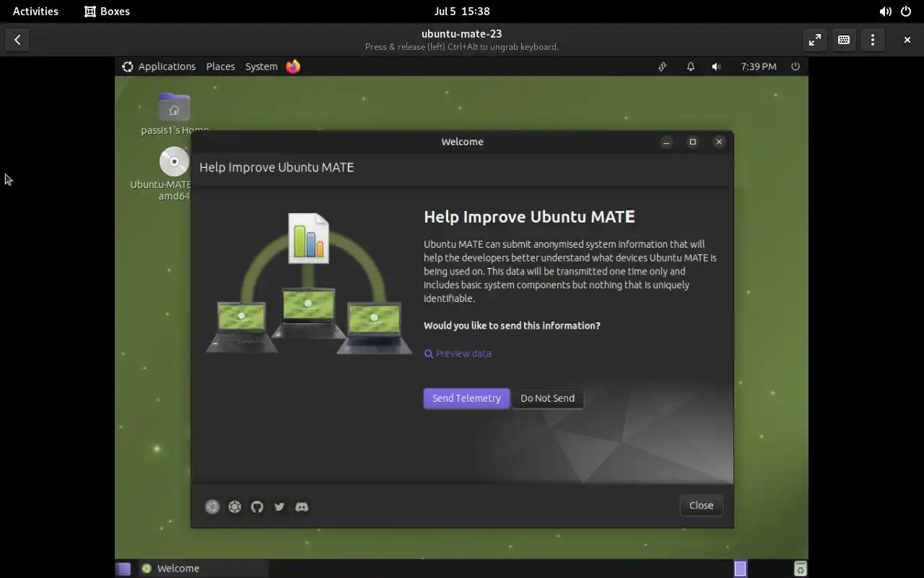Open the GitHub icon link
Viewport: 924px width, 578px height.
(257, 506)
